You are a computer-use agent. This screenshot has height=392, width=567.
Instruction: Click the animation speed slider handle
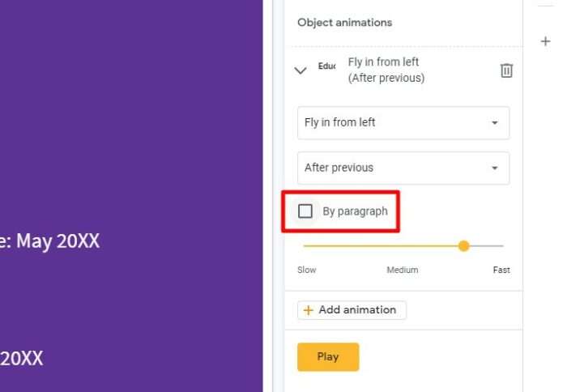pos(463,246)
